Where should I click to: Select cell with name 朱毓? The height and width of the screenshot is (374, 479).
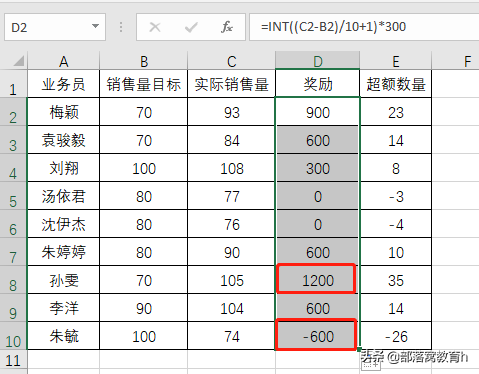point(63,336)
